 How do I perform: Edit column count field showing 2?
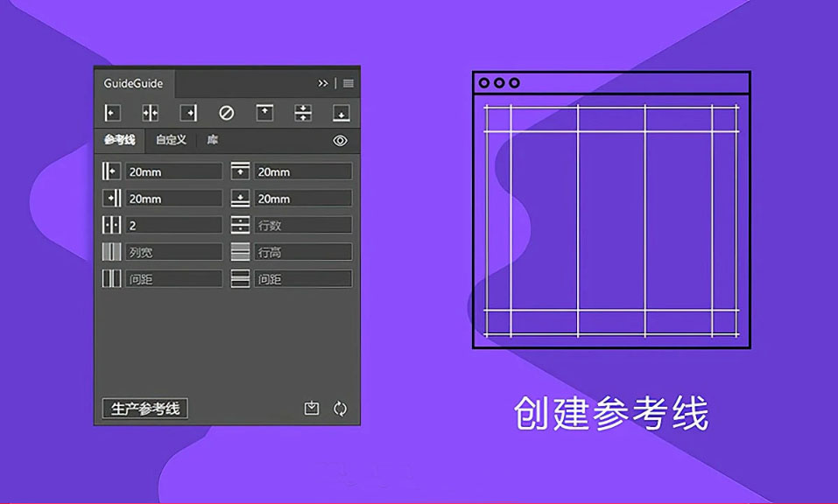click(x=173, y=225)
